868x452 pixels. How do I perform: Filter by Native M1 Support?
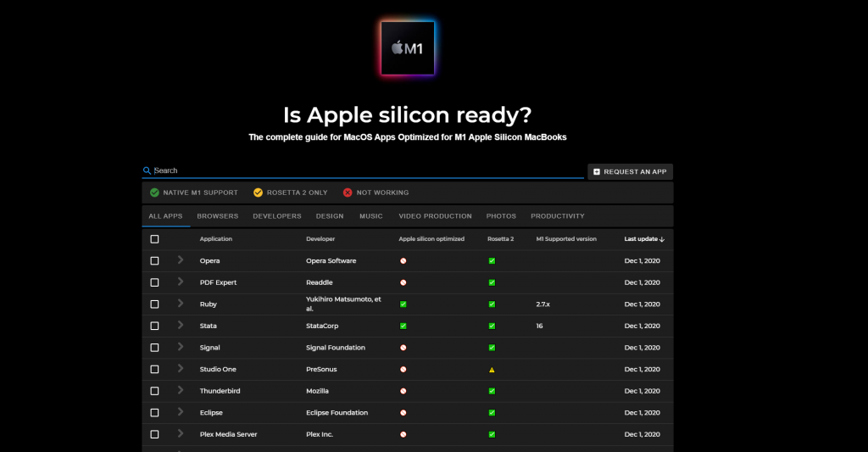[x=194, y=193]
